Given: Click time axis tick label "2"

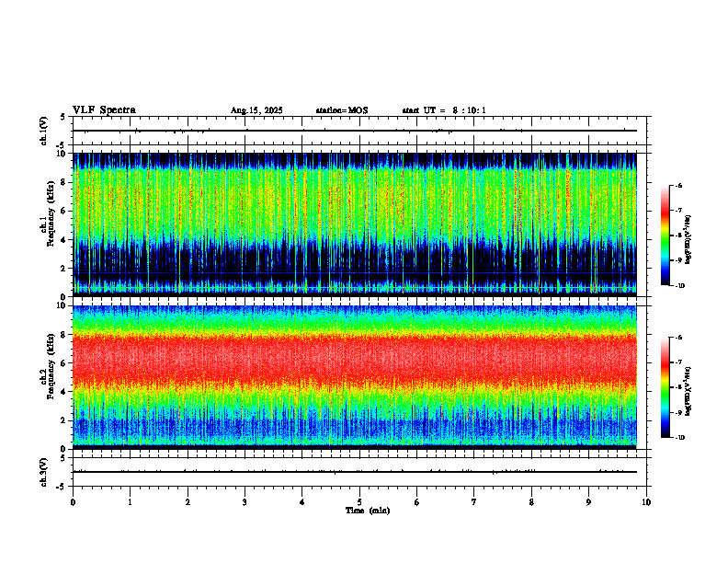Looking at the screenshot, I should click(x=188, y=502).
